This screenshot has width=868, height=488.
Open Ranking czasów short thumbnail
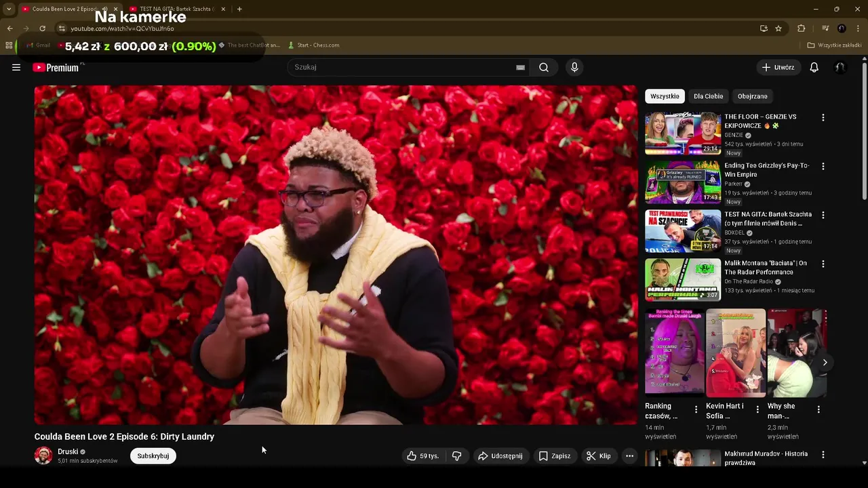(x=675, y=353)
